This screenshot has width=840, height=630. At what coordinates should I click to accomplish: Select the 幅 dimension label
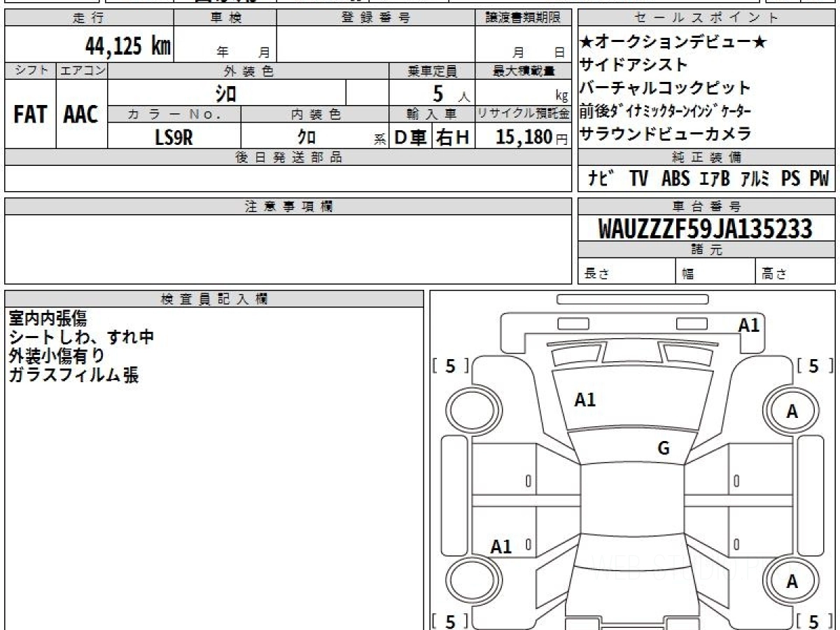tap(688, 274)
